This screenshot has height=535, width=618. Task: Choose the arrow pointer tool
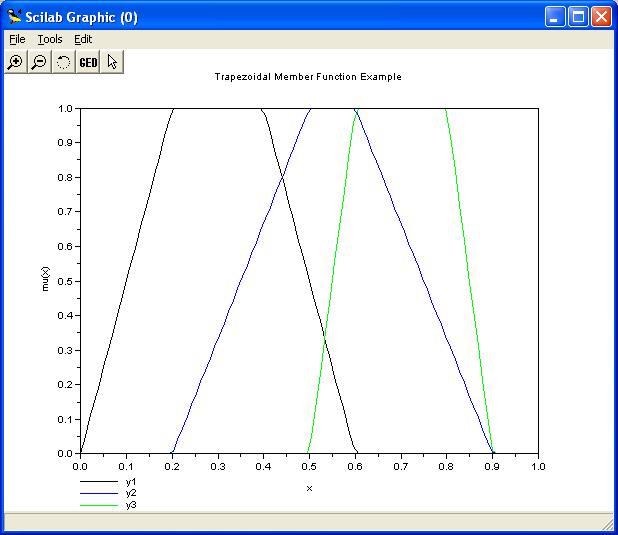coord(113,62)
